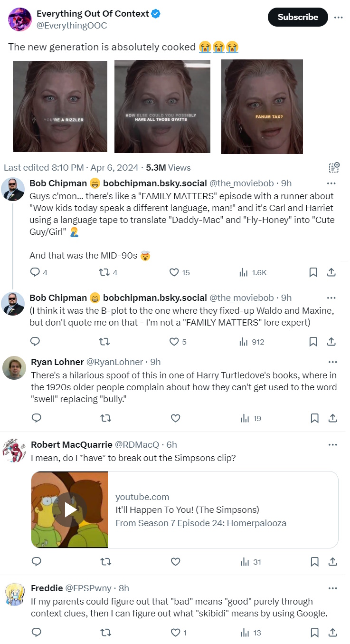Open the 'You're a rizzler' image
The width and height of the screenshot is (350, 644).
pos(60,106)
